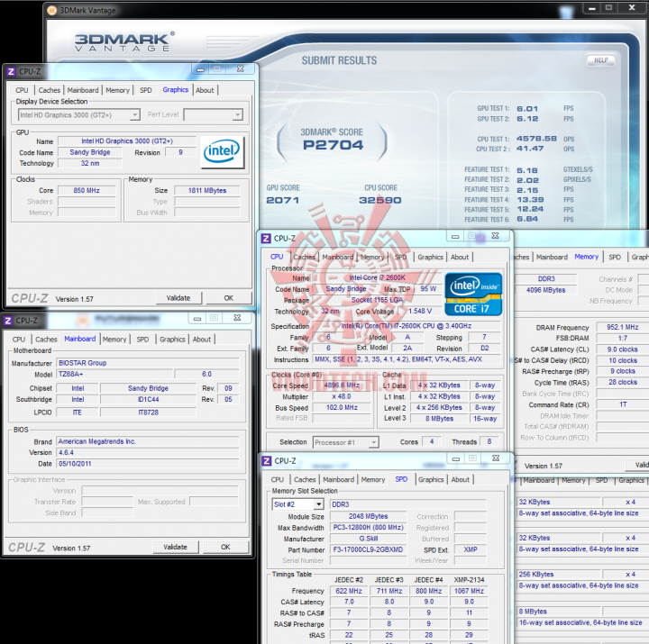Click OK in Mainboard window
The width and height of the screenshot is (649, 644).
click(x=225, y=547)
